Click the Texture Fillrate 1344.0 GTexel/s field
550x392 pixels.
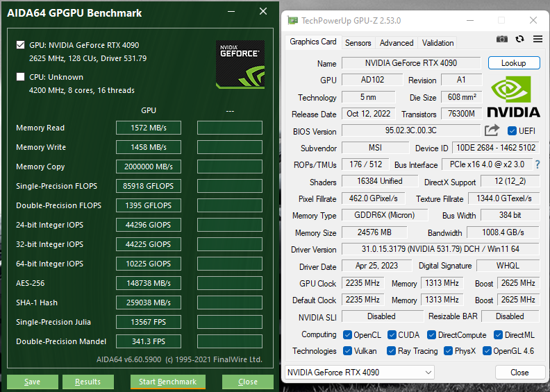tap(503, 198)
